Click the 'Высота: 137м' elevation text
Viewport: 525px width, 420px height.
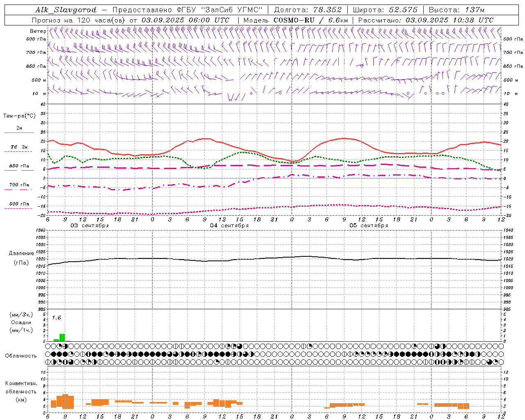[457, 10]
